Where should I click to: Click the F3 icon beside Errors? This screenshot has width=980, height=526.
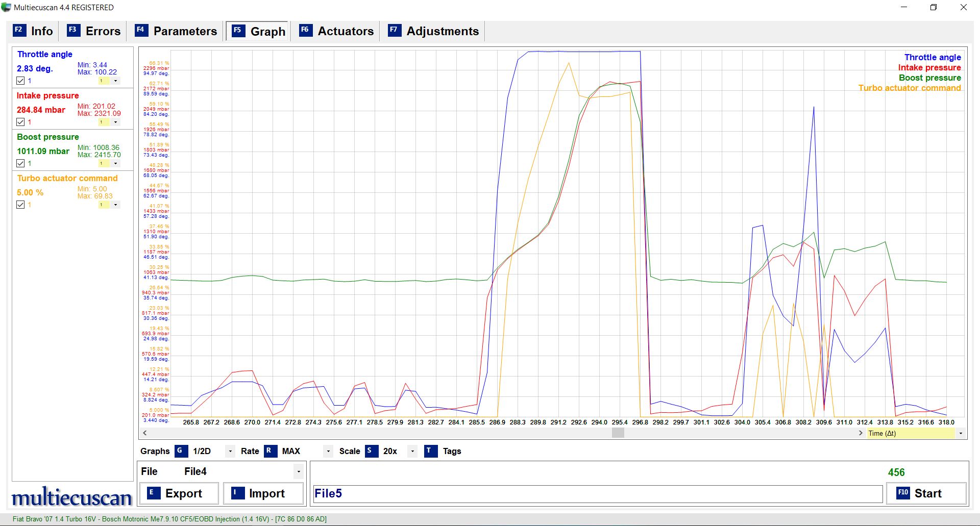point(73,30)
